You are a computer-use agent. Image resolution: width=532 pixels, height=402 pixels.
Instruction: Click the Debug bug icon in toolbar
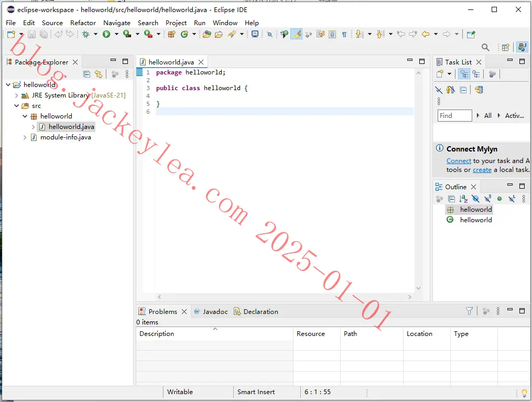point(86,34)
